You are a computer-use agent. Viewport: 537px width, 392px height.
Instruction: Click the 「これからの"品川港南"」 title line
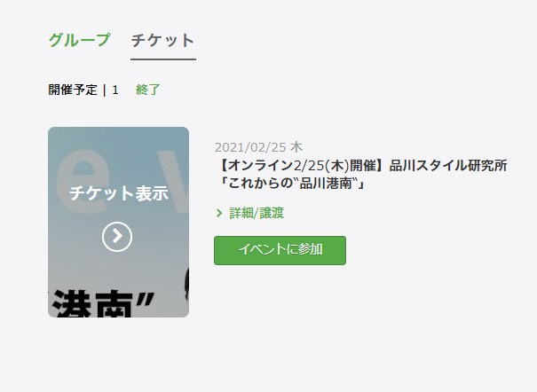click(291, 184)
